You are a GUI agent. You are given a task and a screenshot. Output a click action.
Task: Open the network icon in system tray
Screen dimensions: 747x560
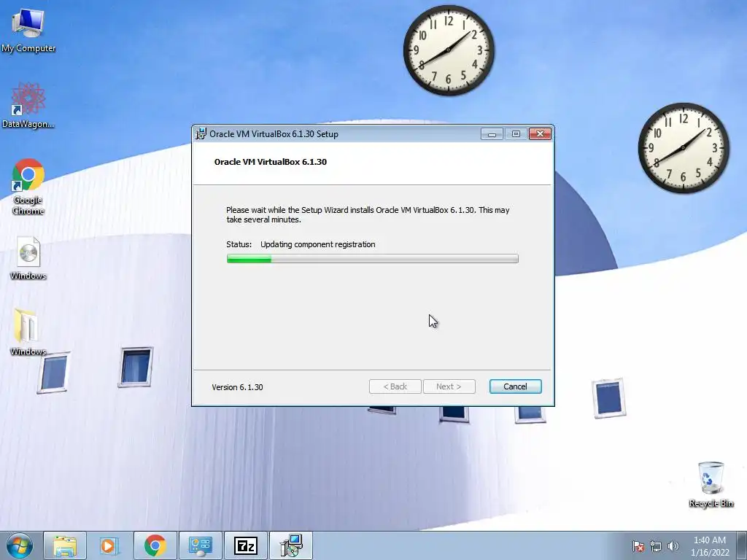[656, 546]
